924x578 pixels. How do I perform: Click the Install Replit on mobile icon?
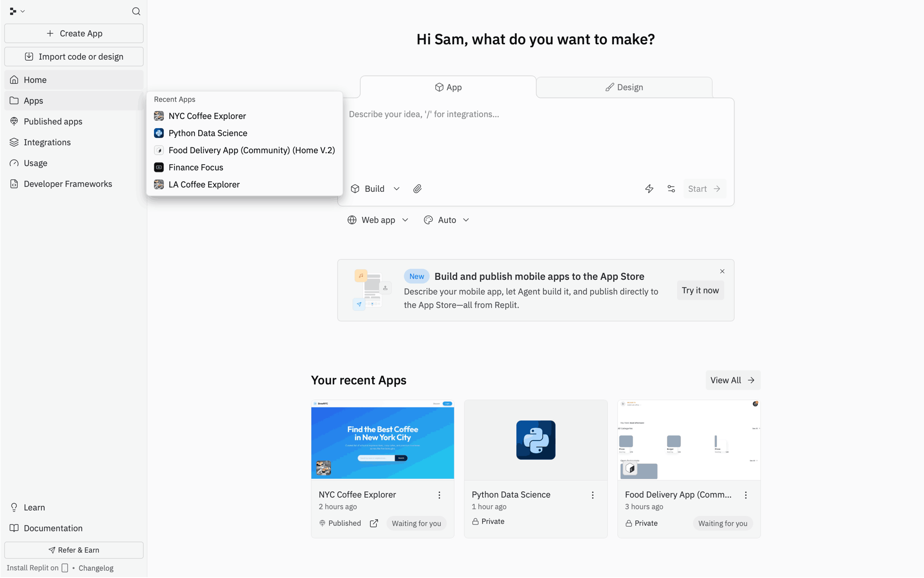pos(65,568)
